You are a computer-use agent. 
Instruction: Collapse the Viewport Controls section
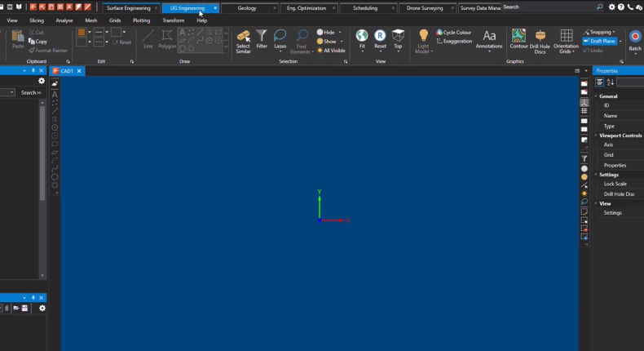tap(596, 136)
